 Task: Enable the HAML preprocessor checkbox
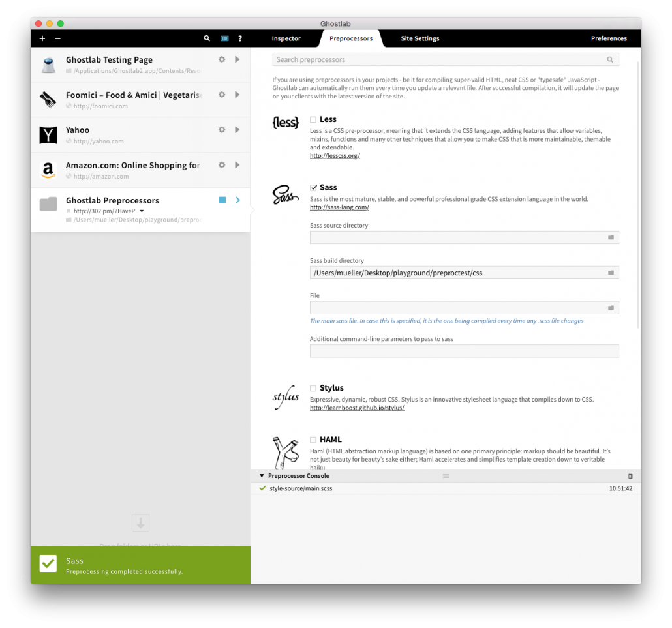(313, 440)
